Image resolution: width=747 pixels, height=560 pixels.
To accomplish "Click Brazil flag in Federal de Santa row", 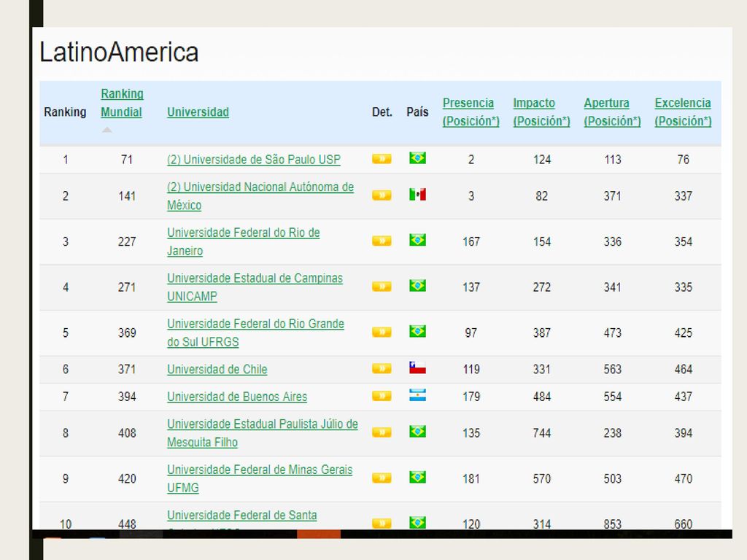I will 417,523.
